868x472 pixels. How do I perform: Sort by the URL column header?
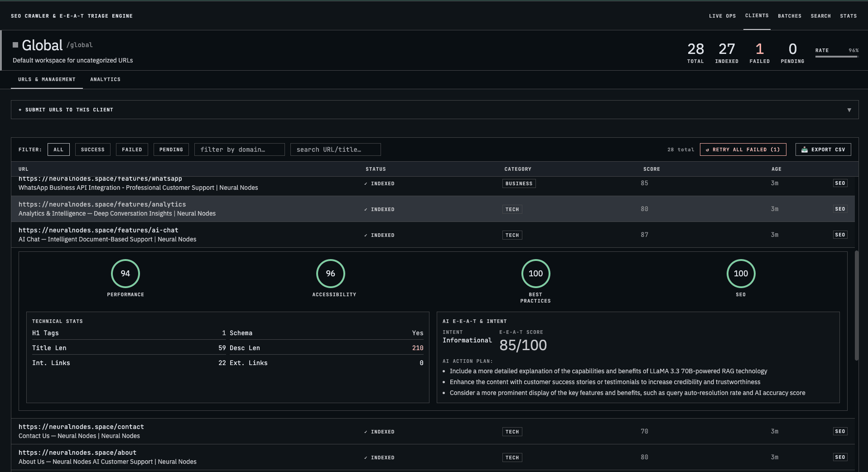pos(23,169)
